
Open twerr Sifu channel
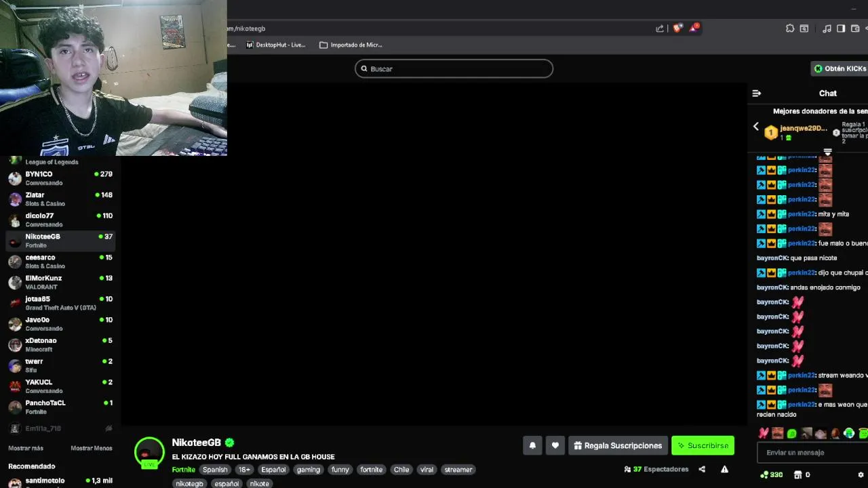coord(60,365)
